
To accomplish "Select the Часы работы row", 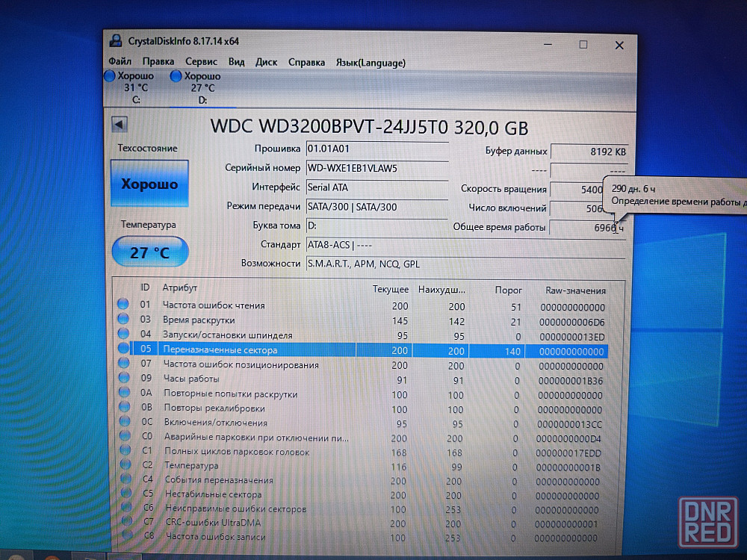I will (x=362, y=379).
